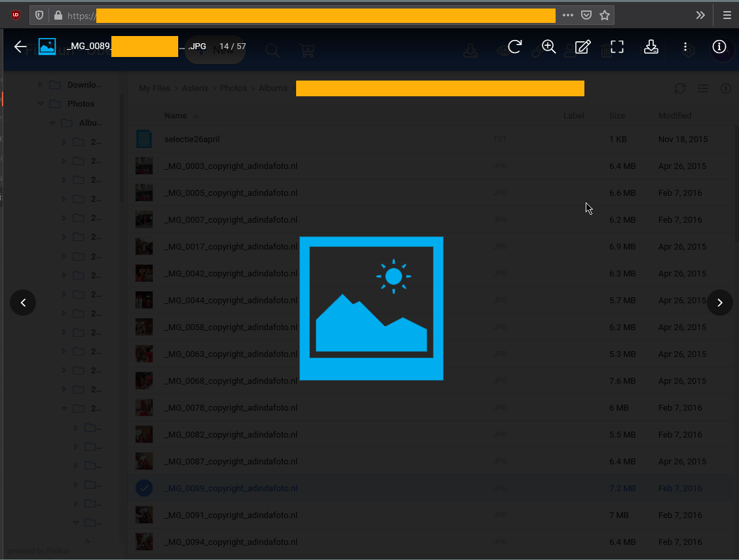Click the 14 / 57 image counter
The height and width of the screenshot is (560, 739).
(x=233, y=47)
